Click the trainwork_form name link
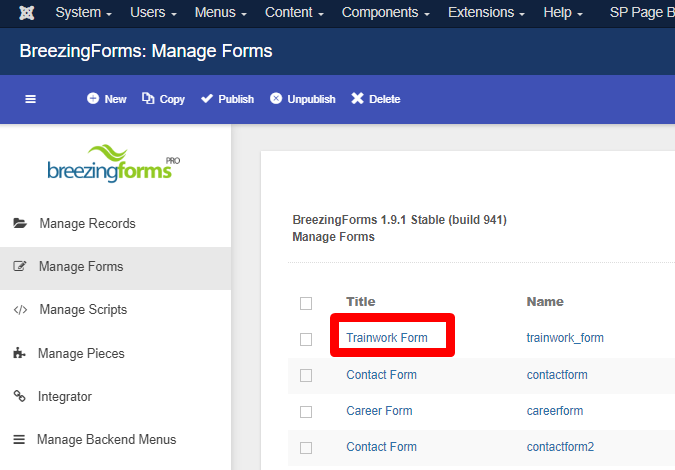675x470 pixels. [x=565, y=338]
